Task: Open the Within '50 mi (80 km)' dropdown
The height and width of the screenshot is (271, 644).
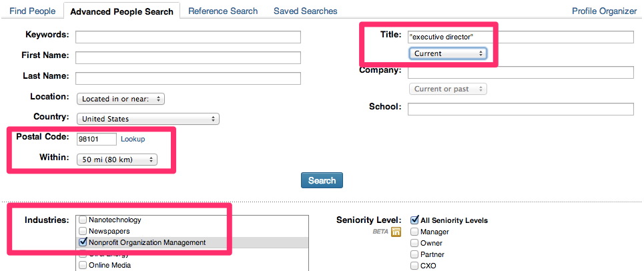Action: pos(117,160)
